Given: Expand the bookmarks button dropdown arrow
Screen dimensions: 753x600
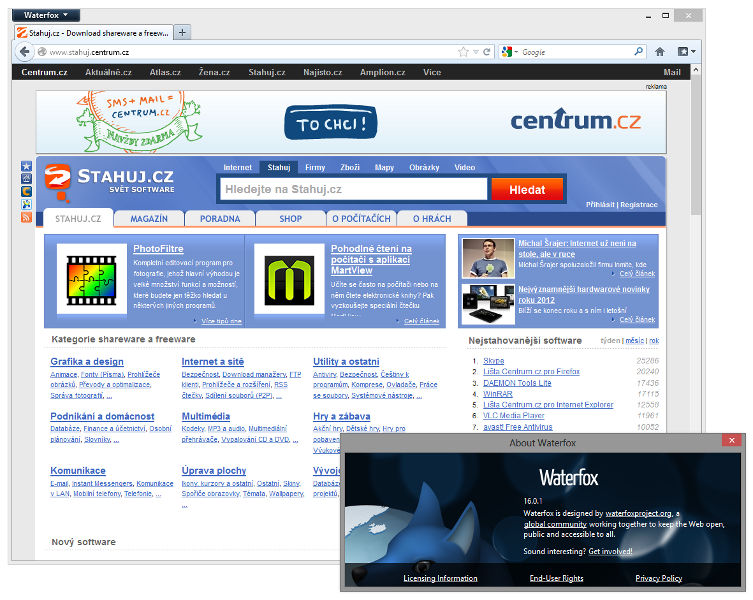Looking at the screenshot, I should (693, 51).
